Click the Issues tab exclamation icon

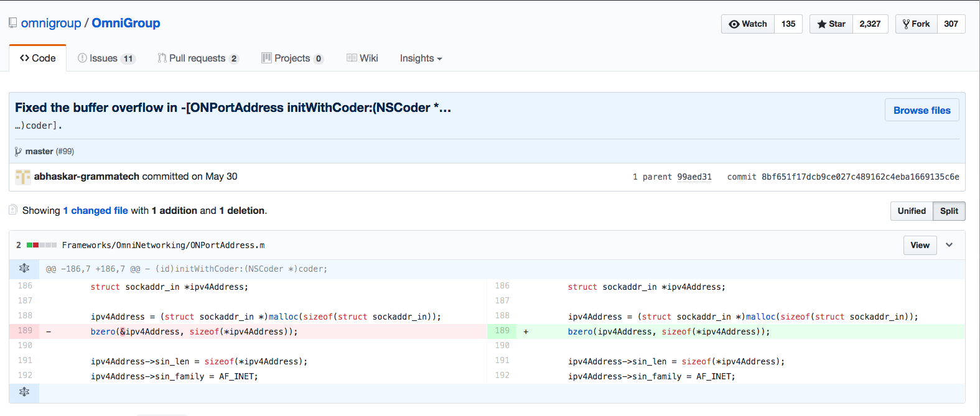[82, 58]
